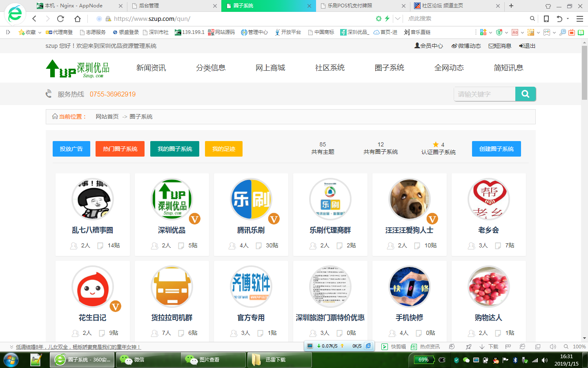The width and height of the screenshot is (588, 368).
Task: Click the 请输入关键字 search input field
Action: (x=484, y=94)
